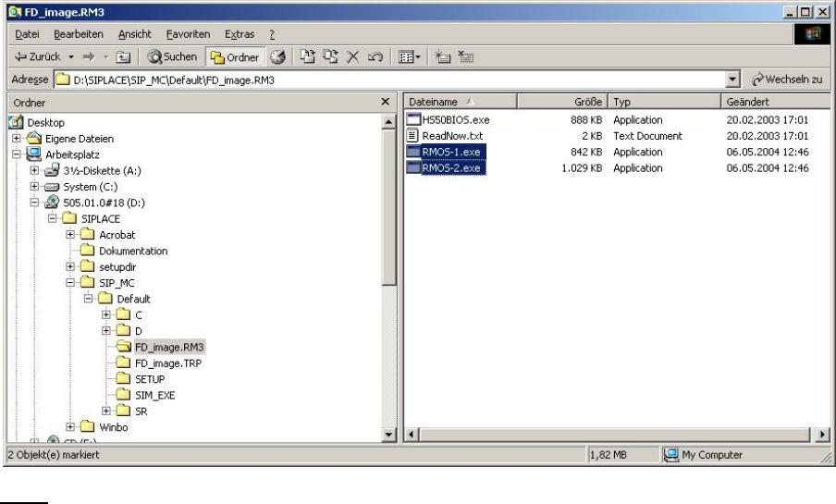
Task: Close the Ordner pane with X
Action: 386,100
